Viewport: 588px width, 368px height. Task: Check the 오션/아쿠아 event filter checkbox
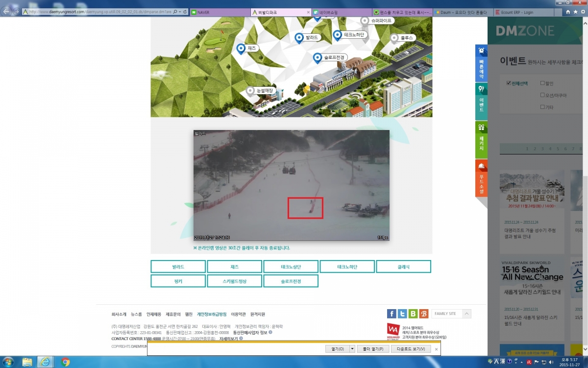pos(542,95)
